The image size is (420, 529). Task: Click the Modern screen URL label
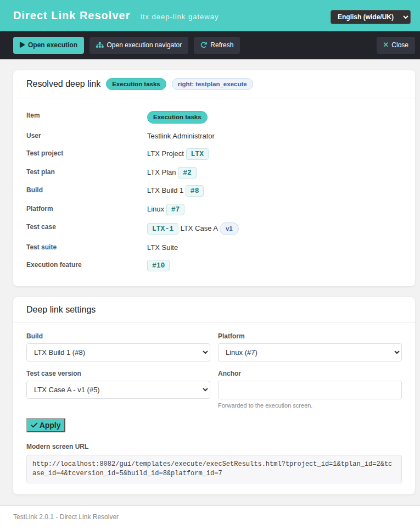pyautogui.click(x=57, y=447)
